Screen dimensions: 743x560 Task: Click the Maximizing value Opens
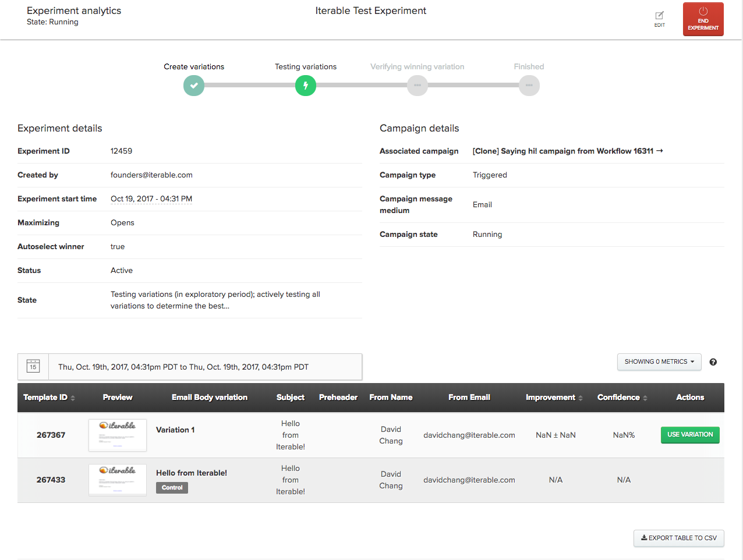[122, 222]
